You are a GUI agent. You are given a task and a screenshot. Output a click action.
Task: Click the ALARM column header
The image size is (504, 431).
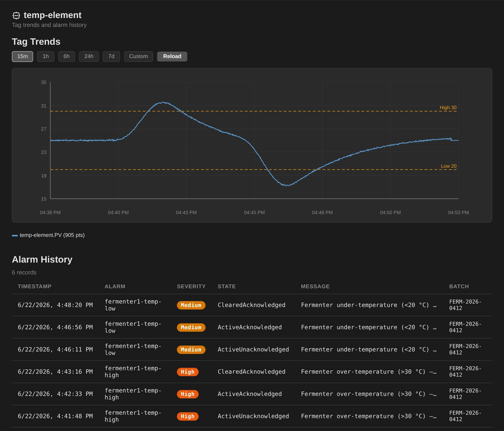tap(115, 287)
